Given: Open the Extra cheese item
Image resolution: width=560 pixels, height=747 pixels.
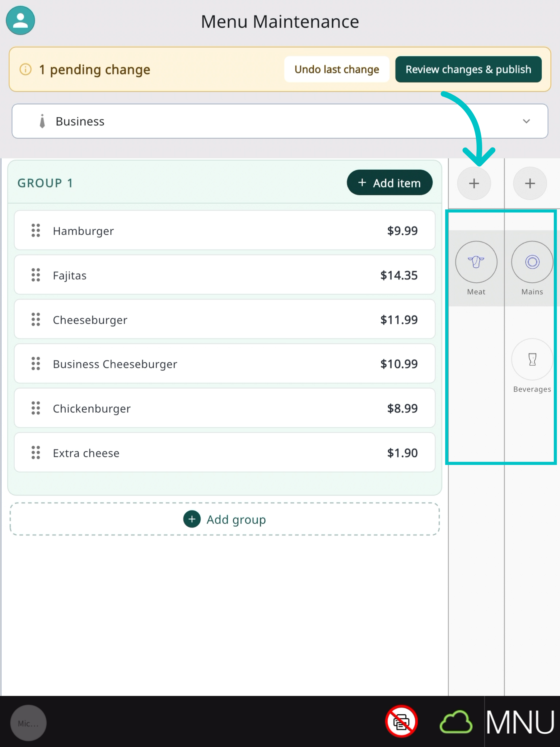Looking at the screenshot, I should (225, 452).
